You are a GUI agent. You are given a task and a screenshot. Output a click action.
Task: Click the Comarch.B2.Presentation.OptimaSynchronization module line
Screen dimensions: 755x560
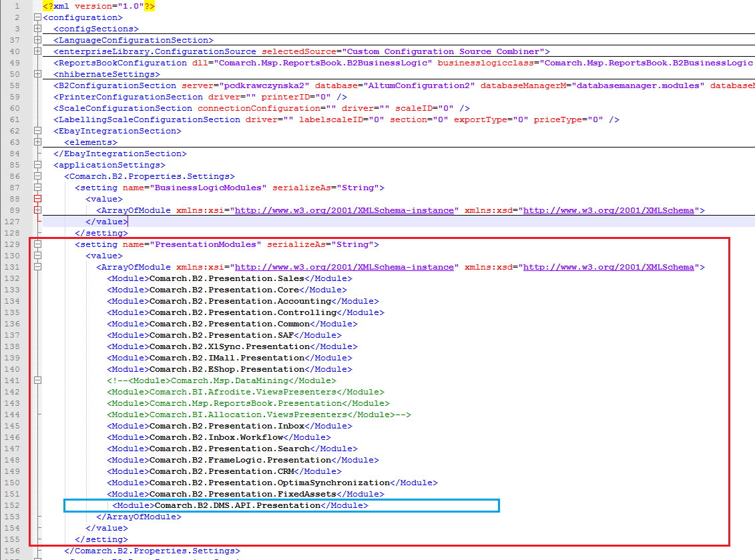tap(272, 483)
